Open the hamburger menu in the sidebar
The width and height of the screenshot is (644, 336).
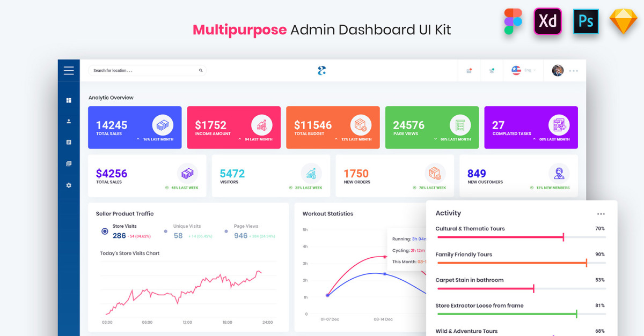(x=69, y=71)
